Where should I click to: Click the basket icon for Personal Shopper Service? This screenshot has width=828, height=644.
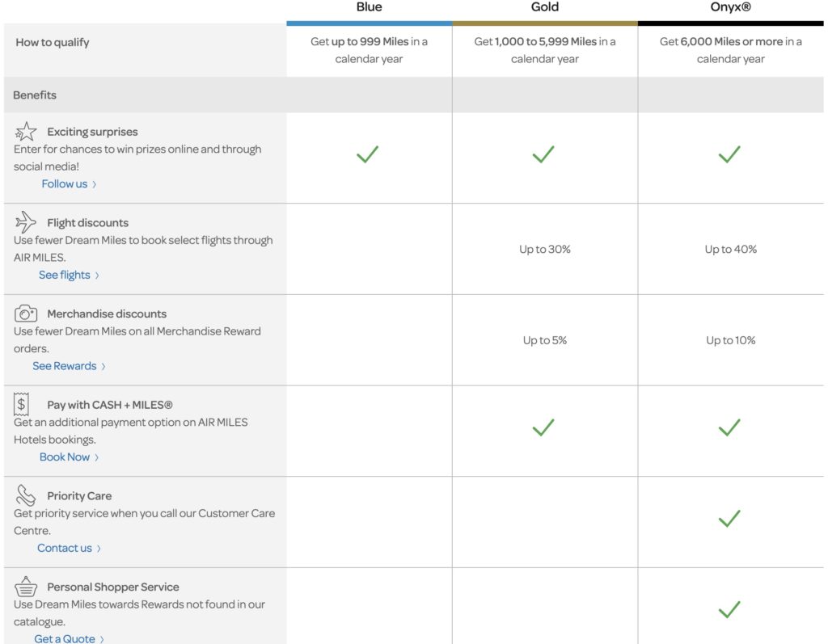tap(26, 587)
